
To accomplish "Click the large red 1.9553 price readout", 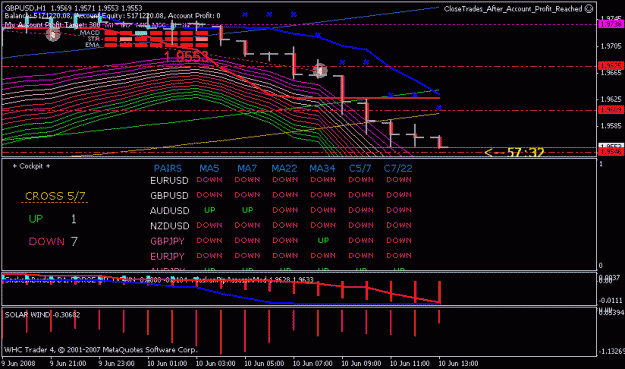I will [186, 57].
